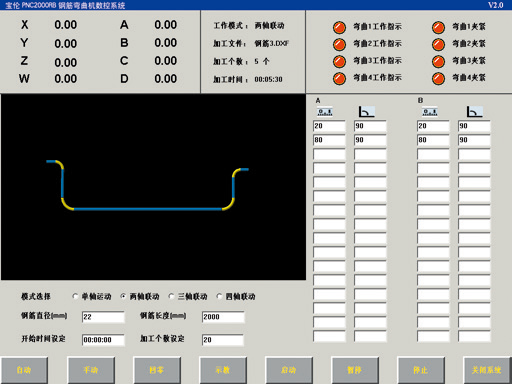512x384 pixels.
Task: Click the 弯曲1工作指示 red indicator light
Action: coord(339,27)
